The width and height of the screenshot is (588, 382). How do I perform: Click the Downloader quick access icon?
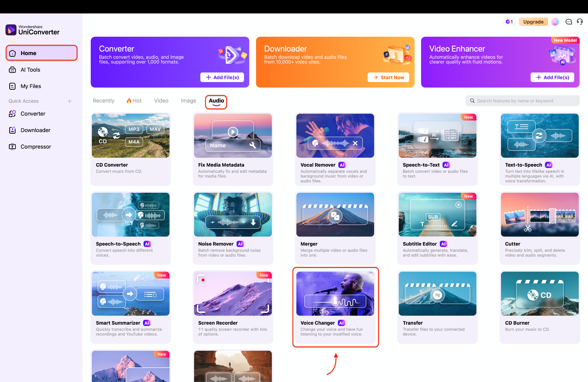(x=12, y=130)
